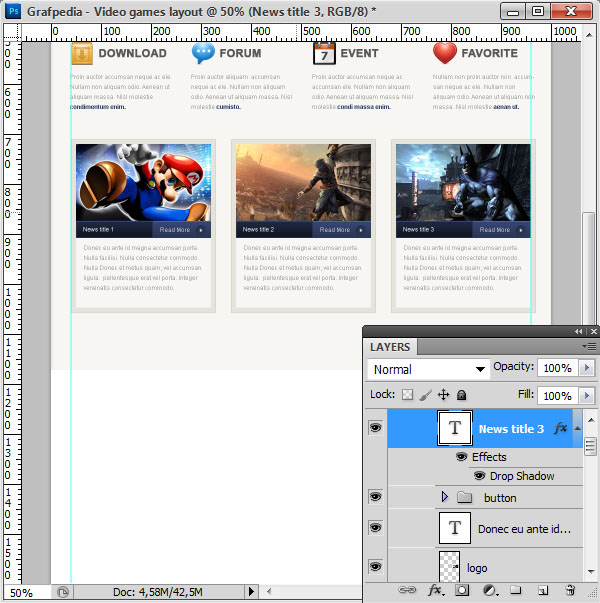This screenshot has height=603, width=600.
Task: Collapse the Layers panel to icons
Action: point(578,331)
